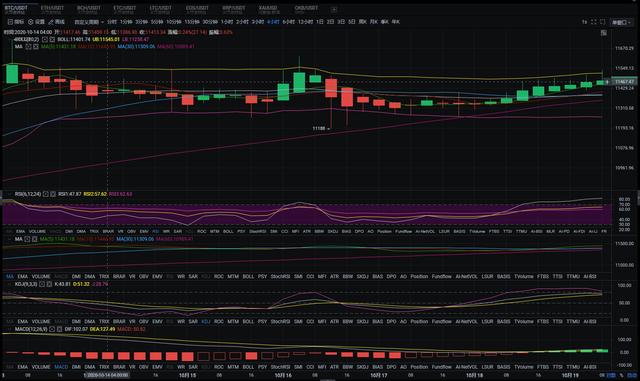The width and height of the screenshot is (640, 381).
Task: Switch to the LTC/USDT tab
Action: pyautogui.click(x=160, y=9)
